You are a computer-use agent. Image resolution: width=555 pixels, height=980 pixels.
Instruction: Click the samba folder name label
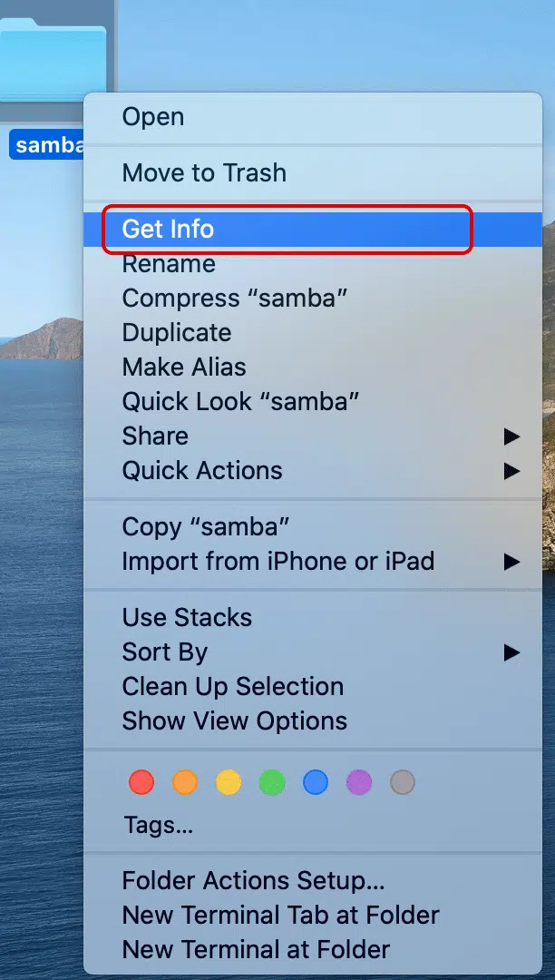coord(47,144)
